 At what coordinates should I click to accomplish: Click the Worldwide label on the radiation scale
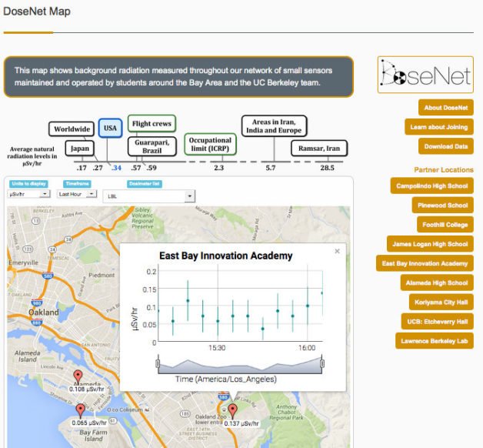point(72,129)
